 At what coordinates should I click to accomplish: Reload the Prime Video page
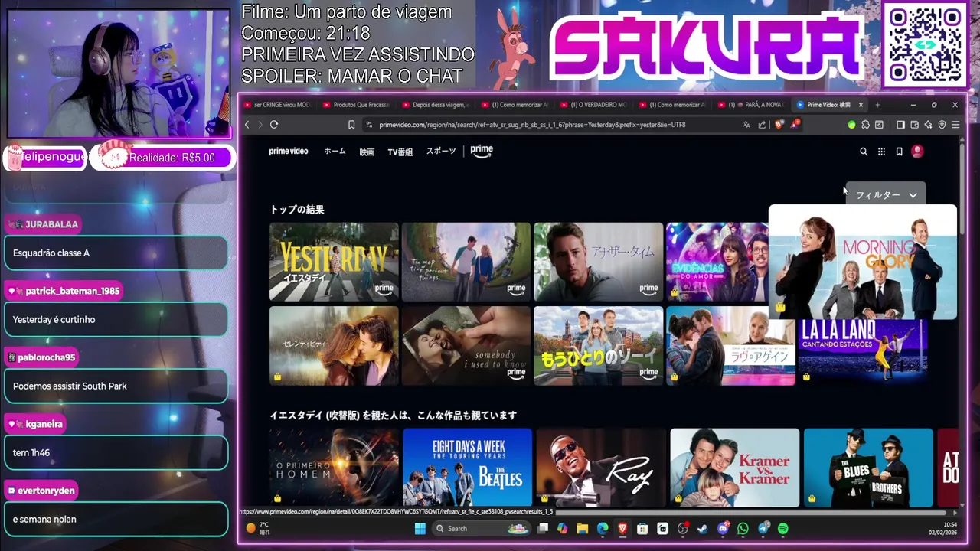point(274,125)
